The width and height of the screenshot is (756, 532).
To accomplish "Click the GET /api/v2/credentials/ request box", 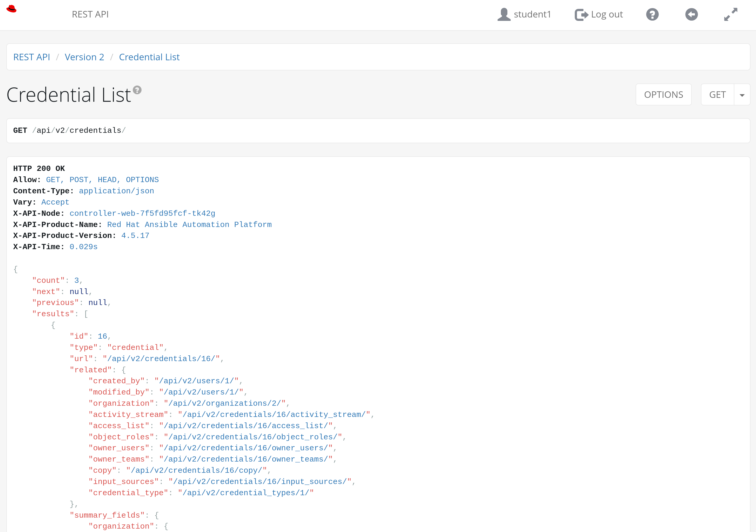I will click(x=378, y=131).
